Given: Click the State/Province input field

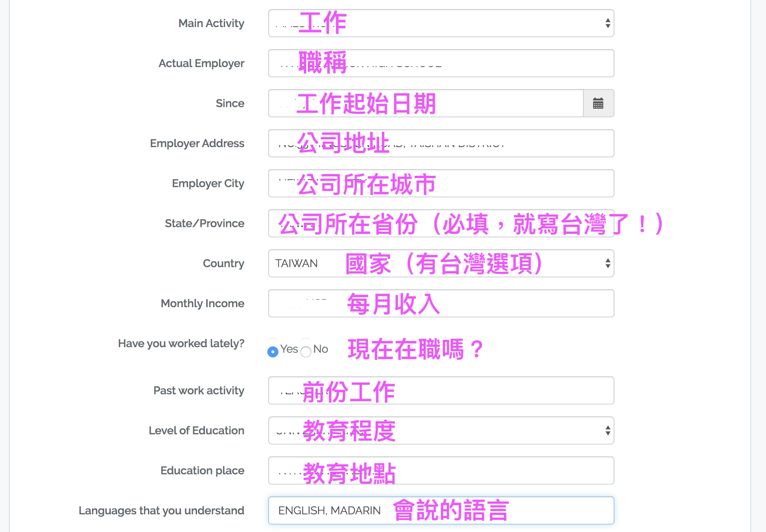Looking at the screenshot, I should [441, 224].
